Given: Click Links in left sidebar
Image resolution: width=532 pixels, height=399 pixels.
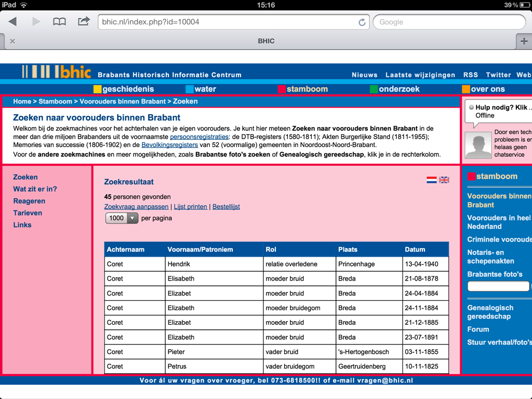Looking at the screenshot, I should (x=22, y=225).
